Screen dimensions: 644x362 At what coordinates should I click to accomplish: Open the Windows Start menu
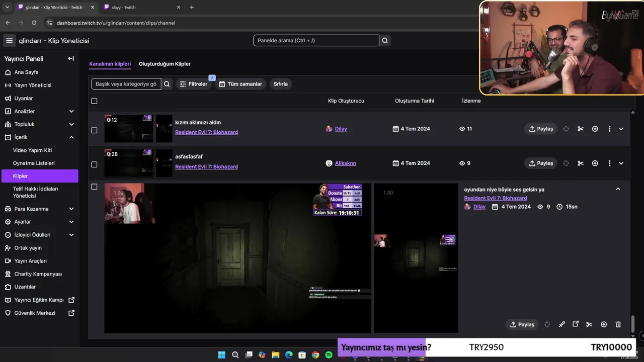point(221,355)
